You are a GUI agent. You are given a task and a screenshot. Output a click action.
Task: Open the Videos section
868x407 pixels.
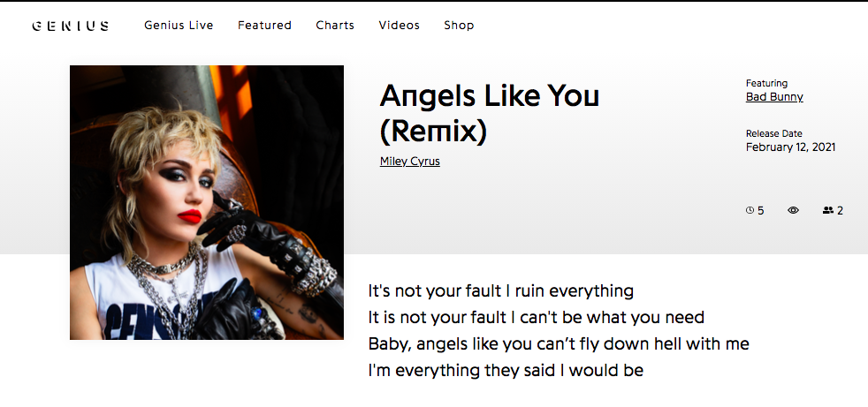coord(400,26)
